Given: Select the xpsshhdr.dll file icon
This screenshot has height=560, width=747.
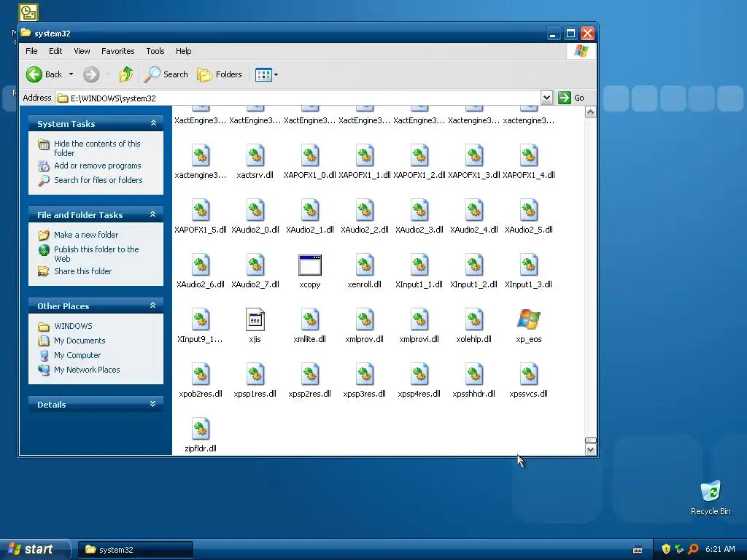Looking at the screenshot, I should point(474,374).
